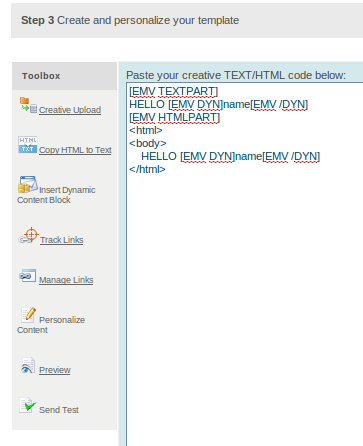Click the Copy HTML to Text icon
Viewport: 363px width, 446px height.
[x=28, y=145]
